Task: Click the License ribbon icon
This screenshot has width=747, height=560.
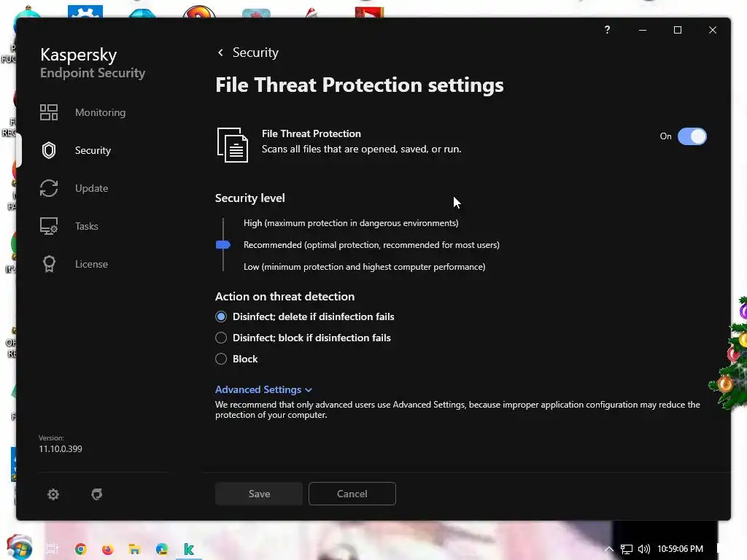Action: [x=49, y=264]
